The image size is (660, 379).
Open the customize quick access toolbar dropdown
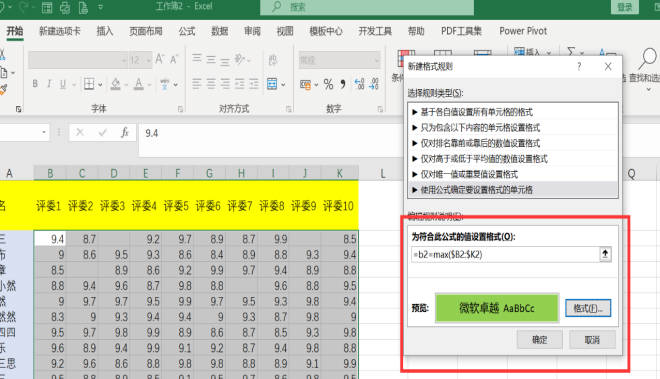100,7
